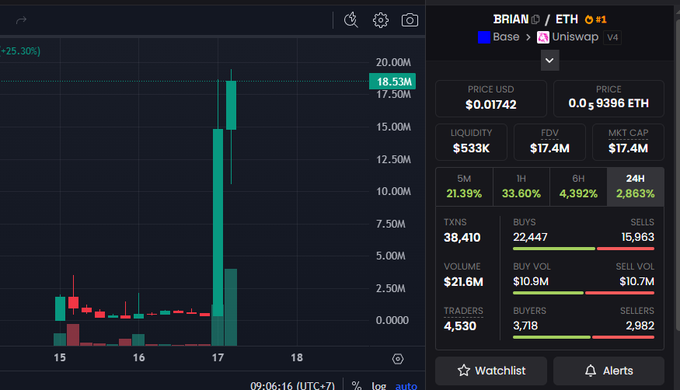680x390 pixels.
Task: Click the tall green candle on day 17
Action: pos(218,222)
